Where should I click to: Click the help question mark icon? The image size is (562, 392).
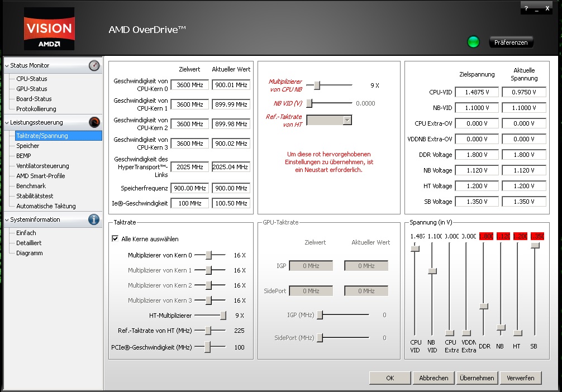(x=526, y=8)
